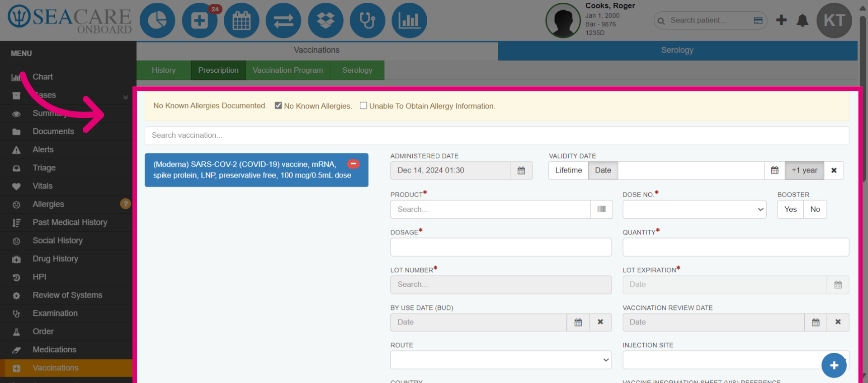This screenshot has height=383, width=868.
Task: Open the stethoscope icon
Action: [x=368, y=20]
